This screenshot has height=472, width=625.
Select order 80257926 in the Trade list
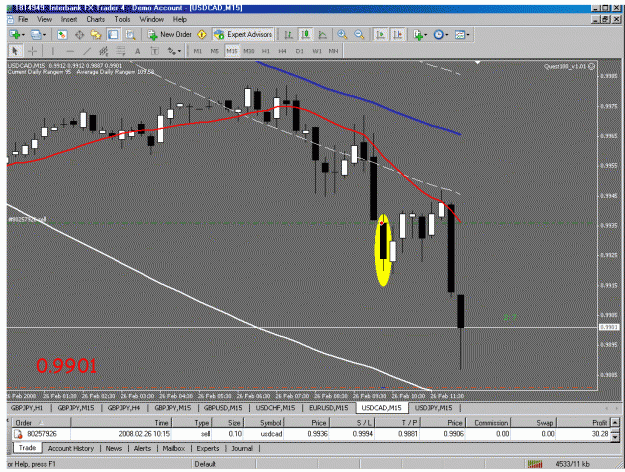pos(312,434)
